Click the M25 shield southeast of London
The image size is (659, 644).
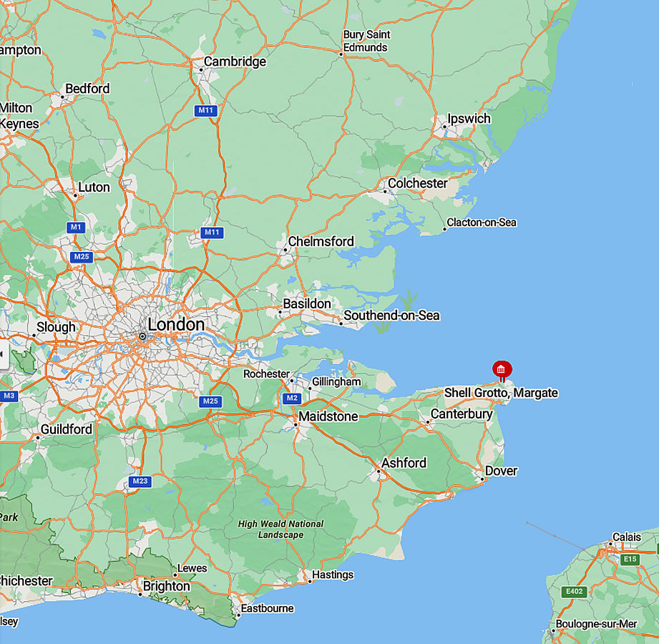pos(210,401)
